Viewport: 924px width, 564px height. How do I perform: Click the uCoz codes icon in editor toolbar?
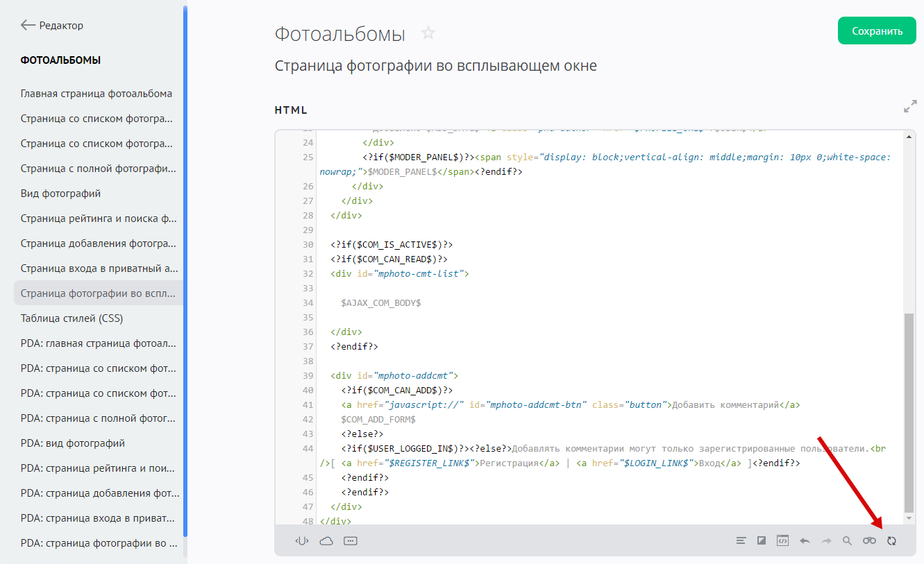[301, 541]
